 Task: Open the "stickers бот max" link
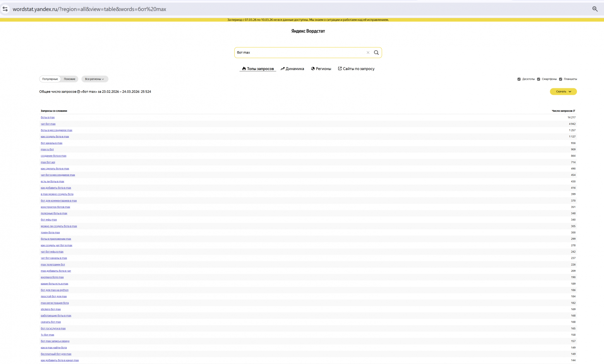51,309
